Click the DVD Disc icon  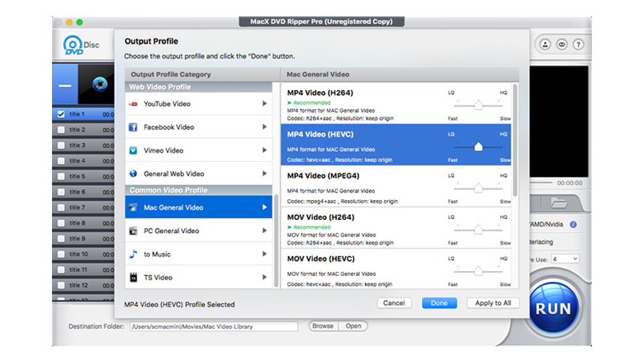(x=81, y=45)
